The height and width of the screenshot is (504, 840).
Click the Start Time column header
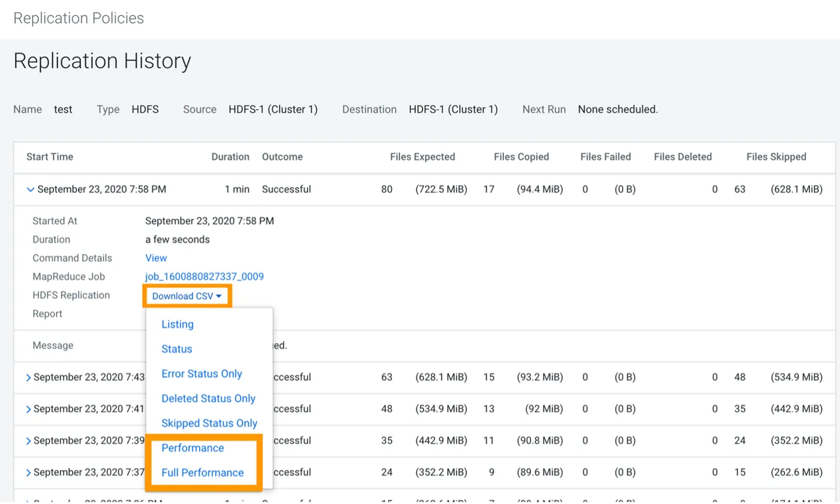[50, 157]
